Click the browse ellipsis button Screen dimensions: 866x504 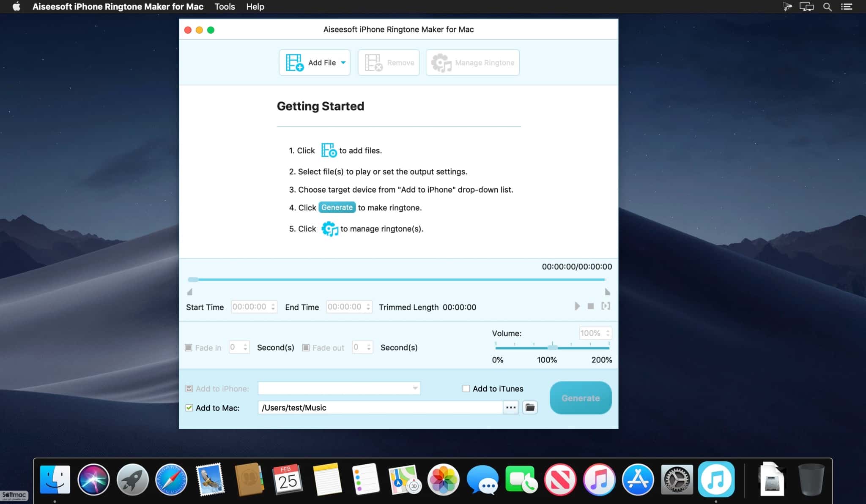click(511, 408)
